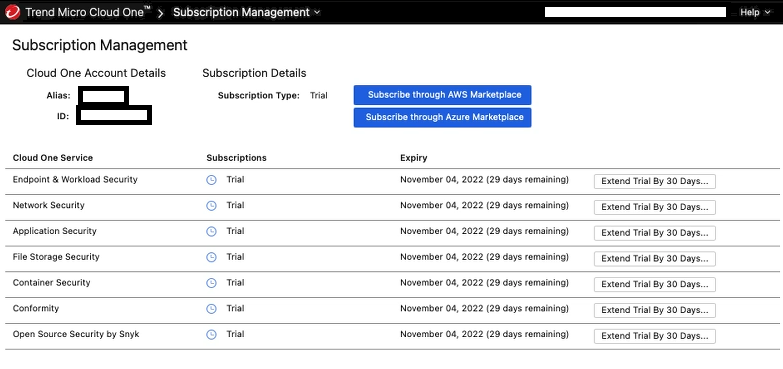Viewport: 783px width, 369px height.
Task: Select Open Source Security by Snyk text
Action: pyautogui.click(x=76, y=334)
